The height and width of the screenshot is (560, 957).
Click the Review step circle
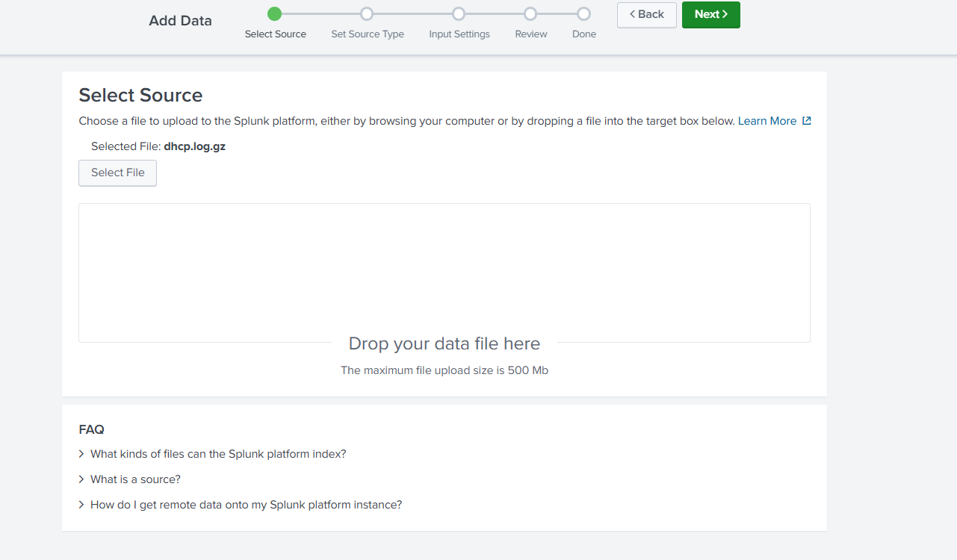[x=530, y=13]
